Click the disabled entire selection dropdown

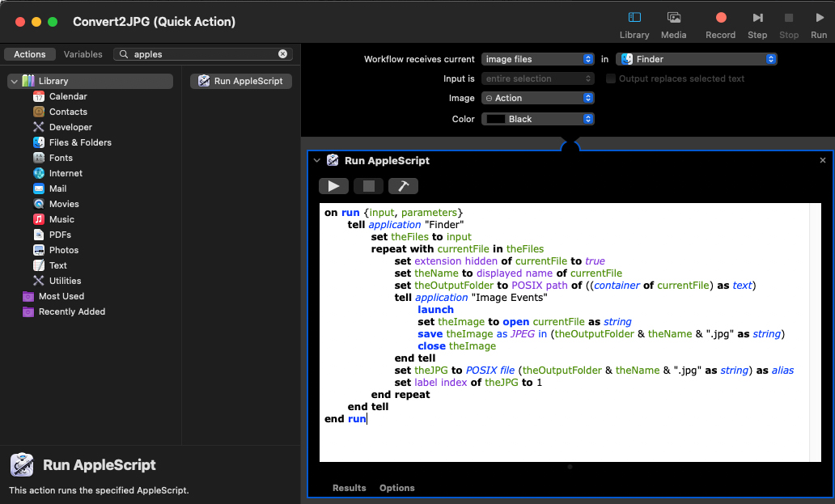tap(537, 78)
